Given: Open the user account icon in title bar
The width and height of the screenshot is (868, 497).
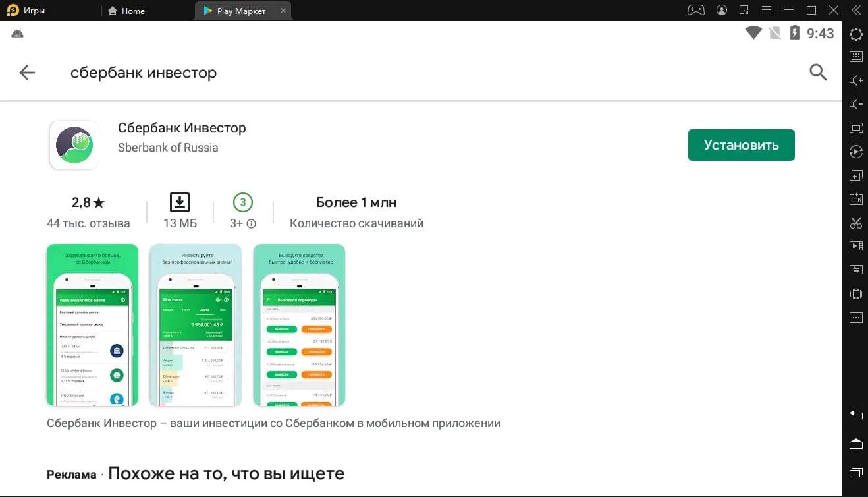Looking at the screenshot, I should click(722, 10).
